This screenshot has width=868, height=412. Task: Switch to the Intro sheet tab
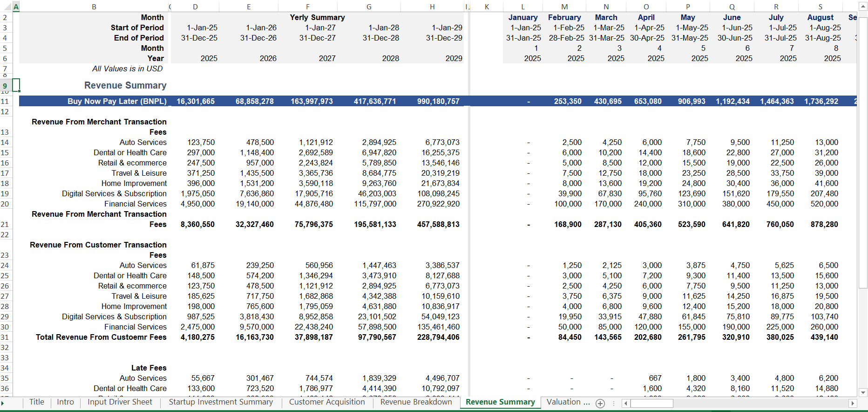pyautogui.click(x=65, y=402)
